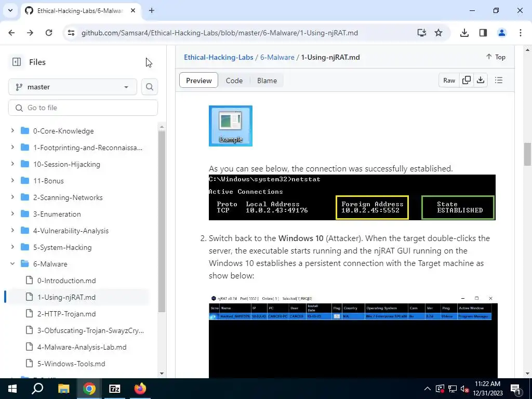Click the file tree scrollbar
This screenshot has width=532, height=399.
tap(162, 220)
